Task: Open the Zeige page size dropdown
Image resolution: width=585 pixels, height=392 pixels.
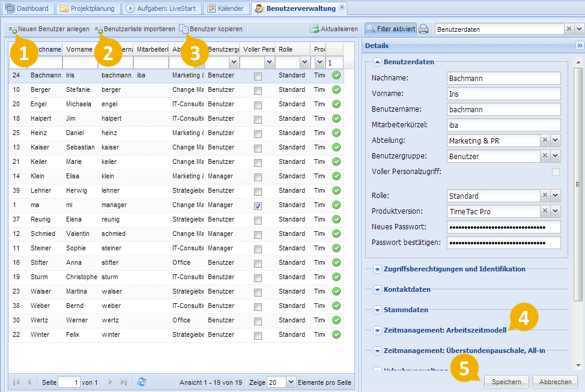Action: (x=291, y=382)
